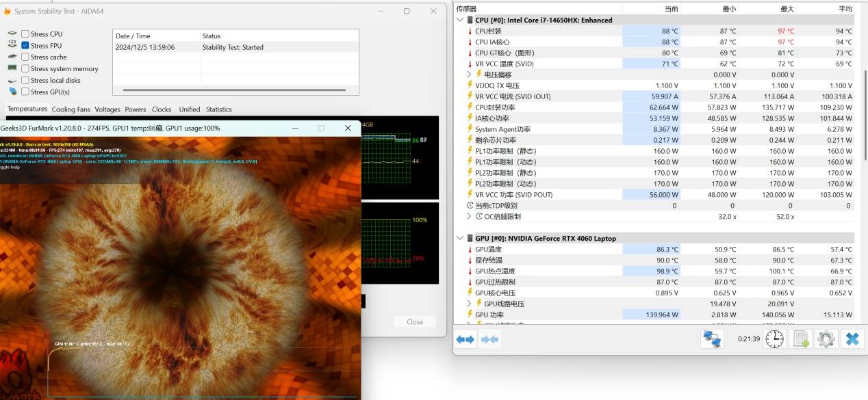Collapse the CPU [#0] Intel Core i7-14650HX group

coord(460,20)
